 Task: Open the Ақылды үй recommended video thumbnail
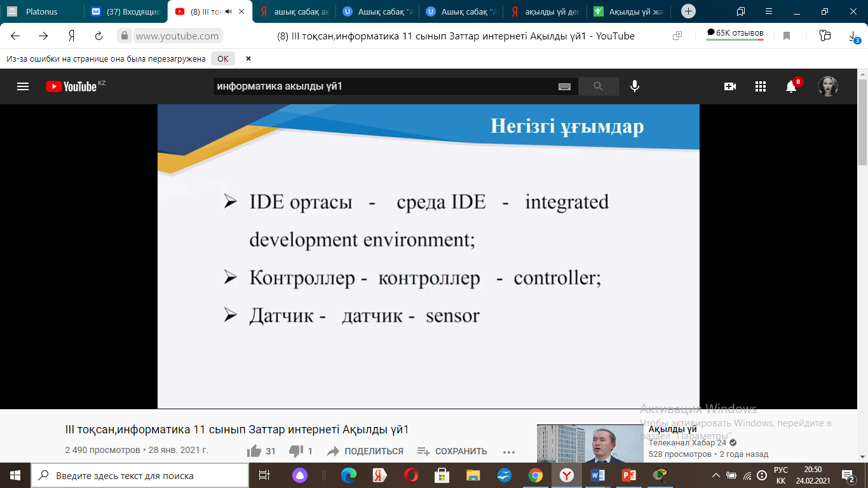[x=590, y=443]
